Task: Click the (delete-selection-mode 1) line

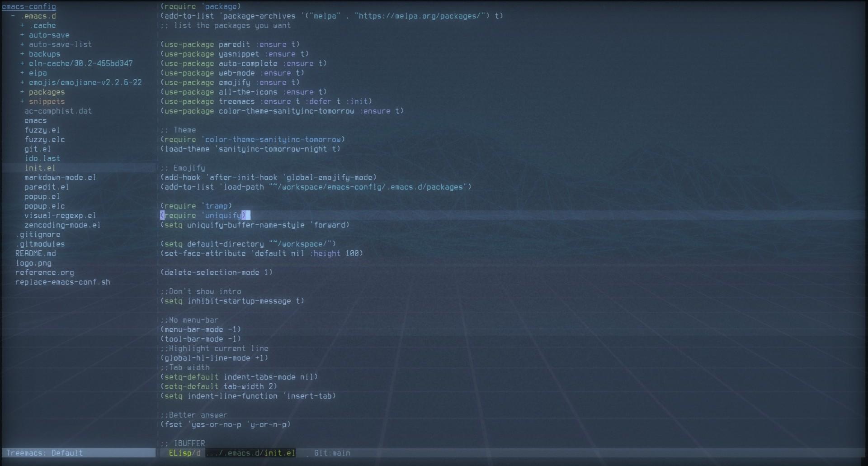Action: pyautogui.click(x=217, y=272)
